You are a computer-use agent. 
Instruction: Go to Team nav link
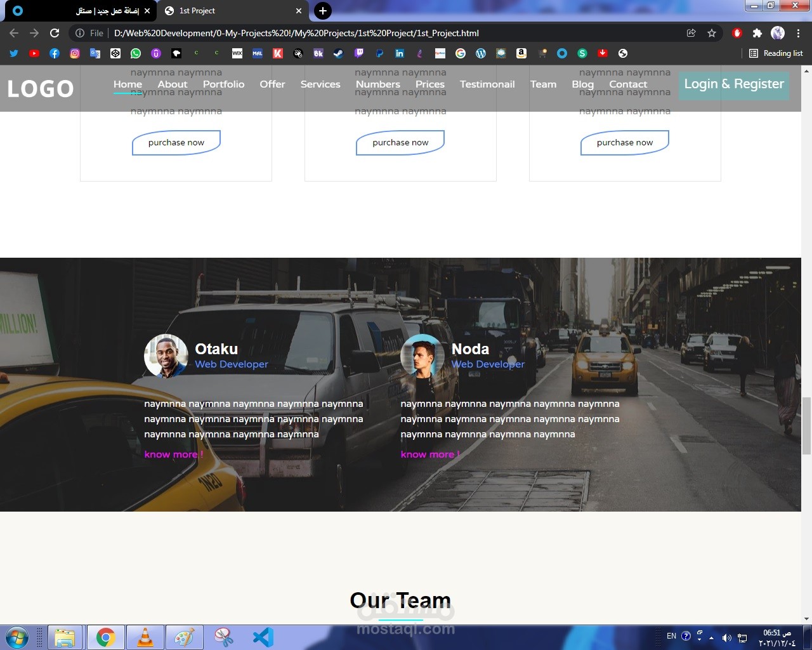pyautogui.click(x=544, y=84)
